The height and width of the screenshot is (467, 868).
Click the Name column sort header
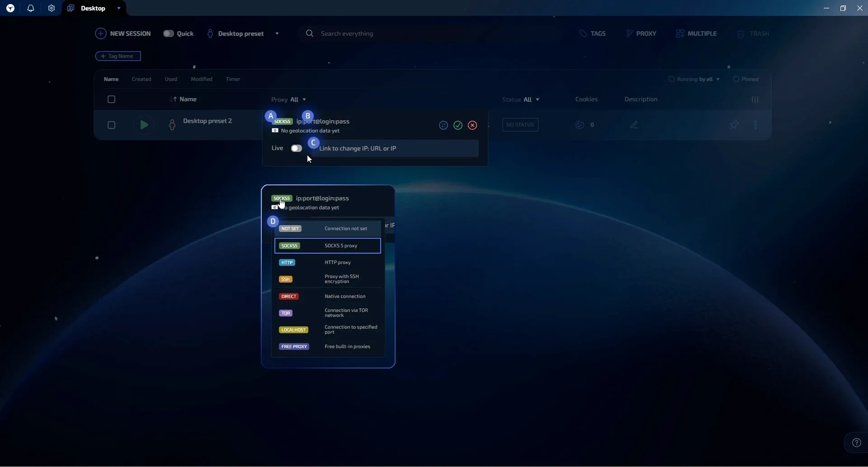coord(184,99)
